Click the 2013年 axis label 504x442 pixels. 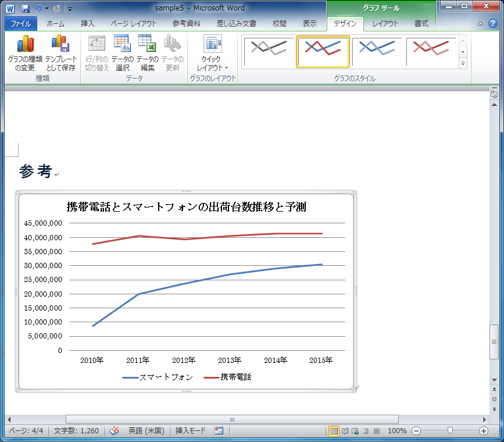230,361
